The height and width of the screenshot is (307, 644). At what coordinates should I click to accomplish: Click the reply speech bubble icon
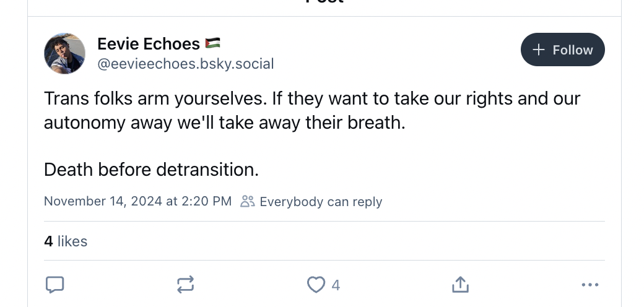point(55,285)
